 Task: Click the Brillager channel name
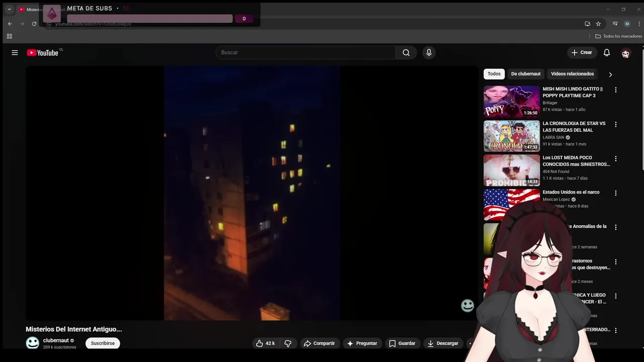coord(550,103)
